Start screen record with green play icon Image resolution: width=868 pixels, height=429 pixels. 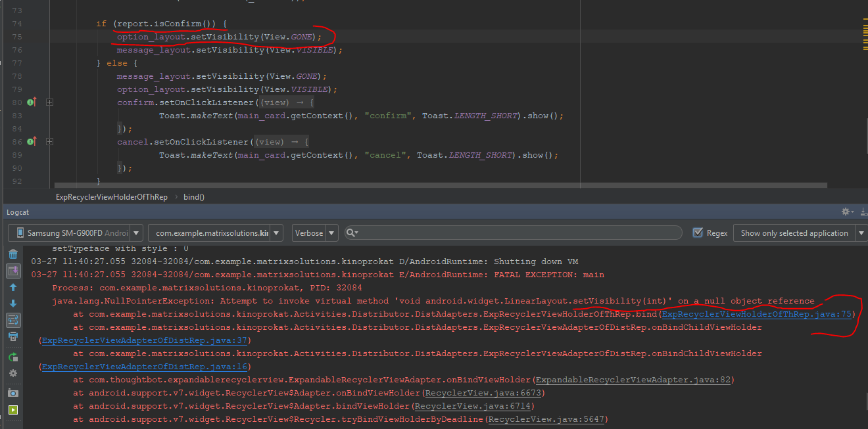(12, 410)
